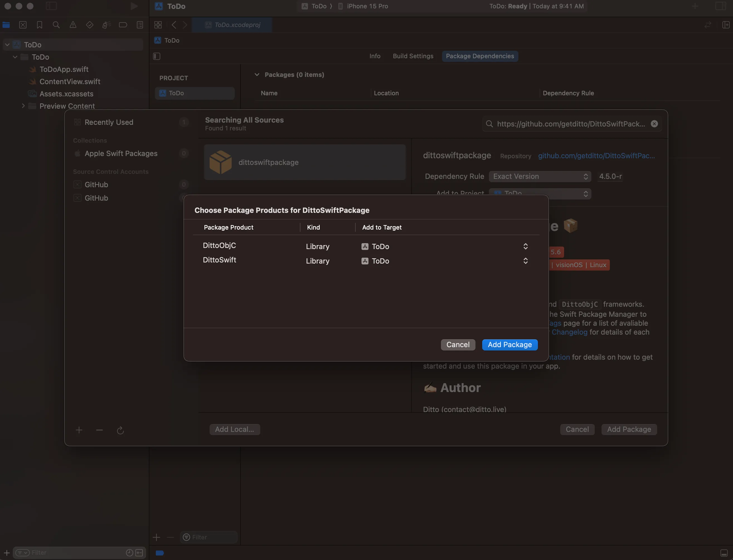Open the Find navigator magnifier icon

pos(56,25)
